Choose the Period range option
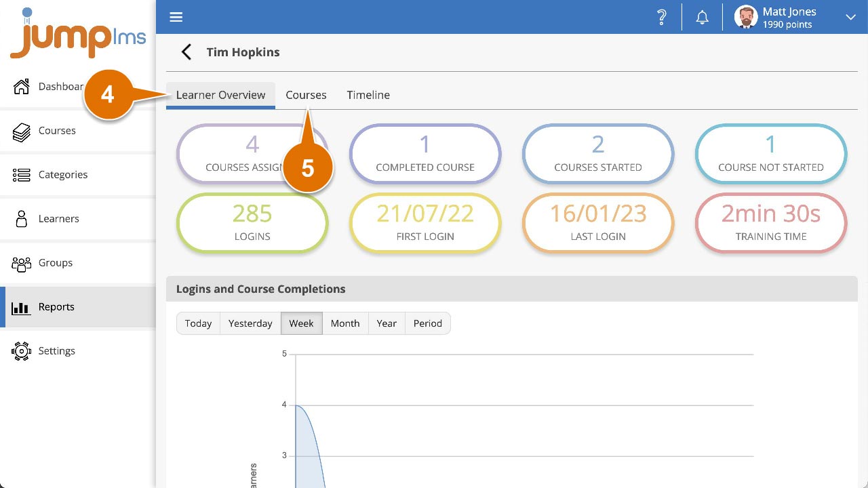Screen dimensions: 868x488 pos(428,323)
